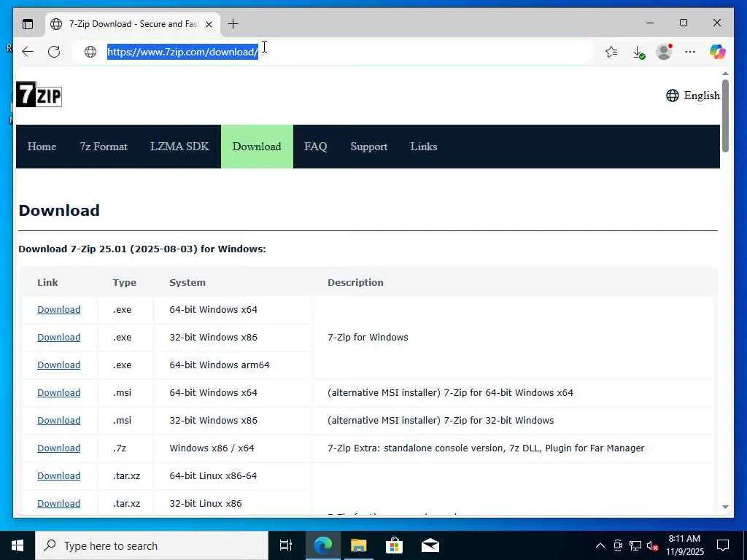The height and width of the screenshot is (560, 747).
Task: Open Task View on the taskbar
Action: (x=286, y=545)
